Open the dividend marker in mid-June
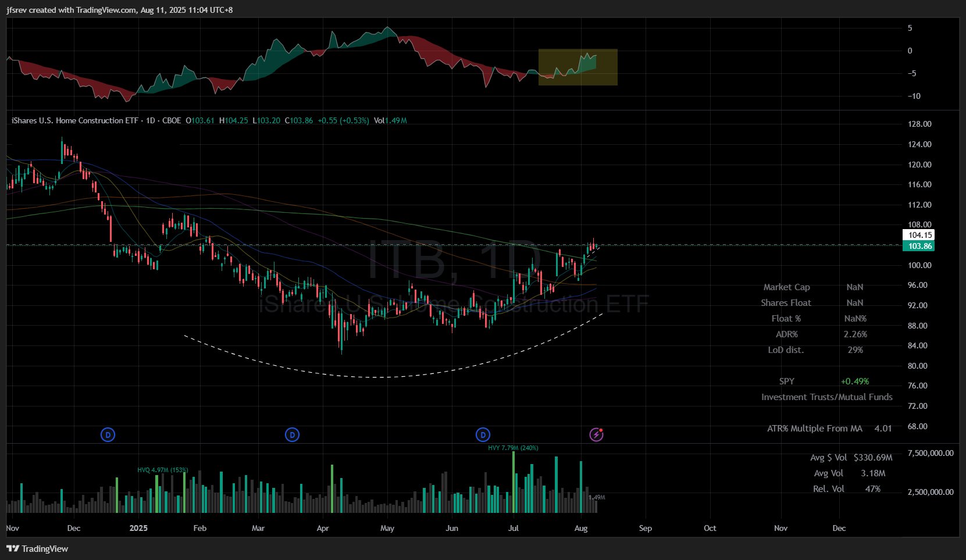This screenshot has height=560, width=966. click(483, 434)
